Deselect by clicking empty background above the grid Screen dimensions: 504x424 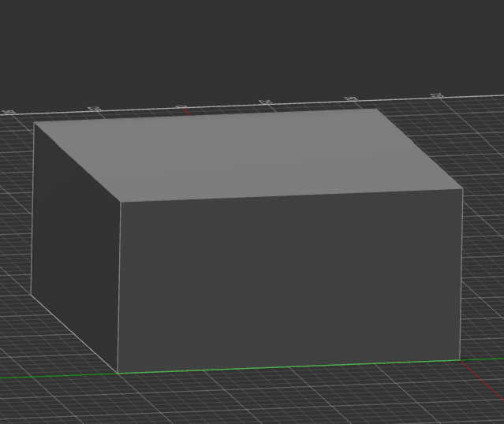coord(252,47)
